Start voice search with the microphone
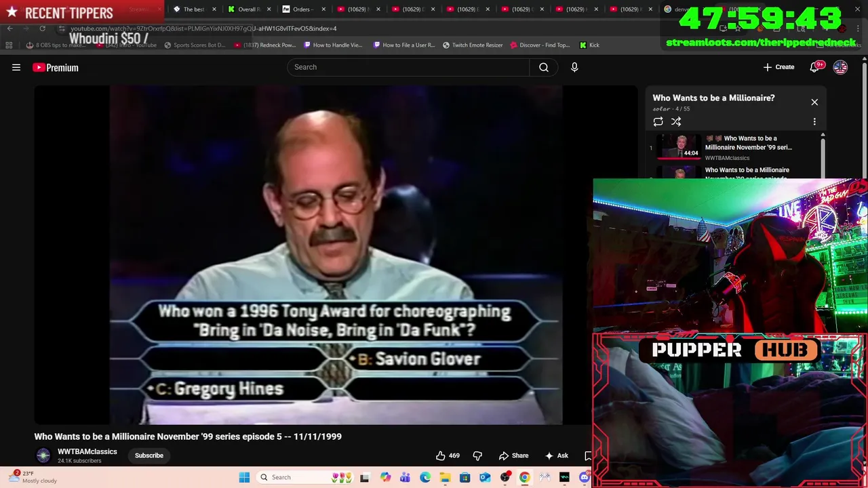 coord(574,67)
